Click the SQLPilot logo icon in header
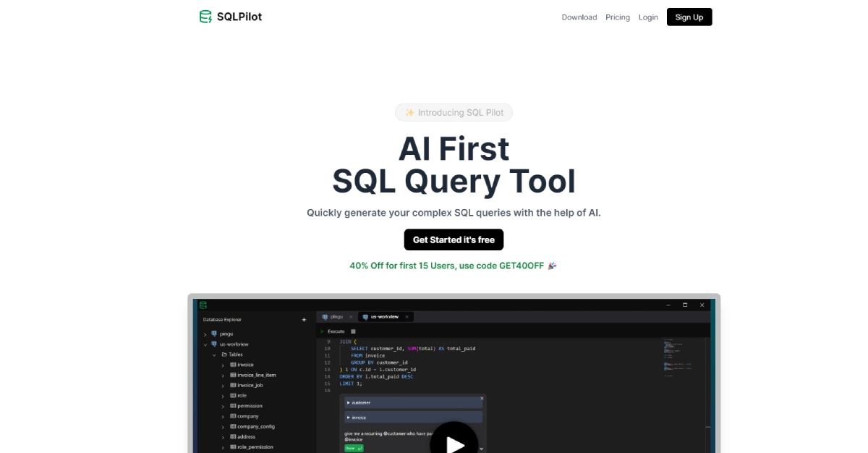868x453 pixels. point(206,17)
